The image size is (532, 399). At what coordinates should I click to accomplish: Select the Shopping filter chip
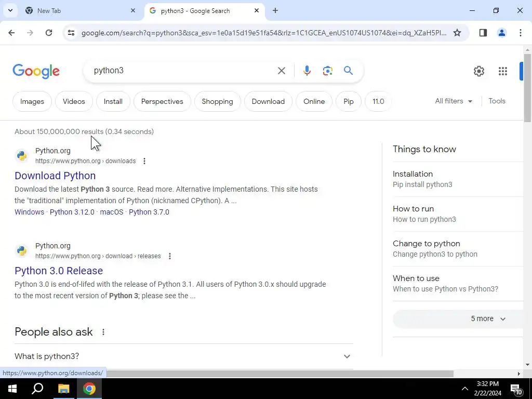(217, 101)
